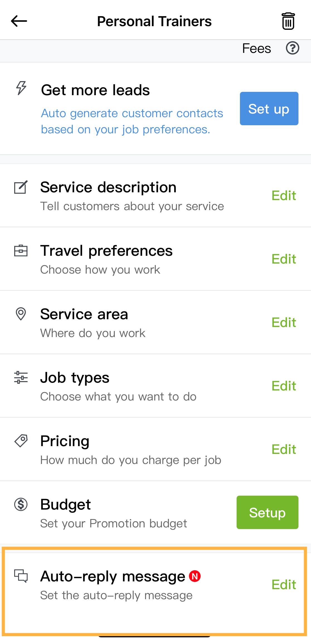
Task: Edit Pricing settings
Action: tap(284, 449)
